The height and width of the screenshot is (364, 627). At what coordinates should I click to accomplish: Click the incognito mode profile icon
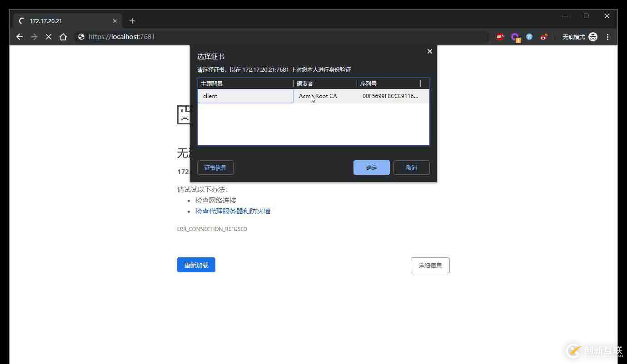(x=593, y=37)
